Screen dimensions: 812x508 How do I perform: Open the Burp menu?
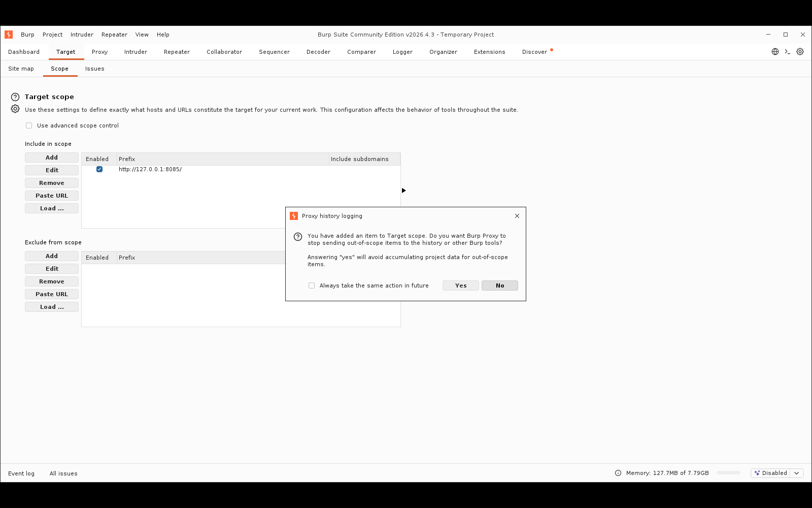(x=27, y=35)
